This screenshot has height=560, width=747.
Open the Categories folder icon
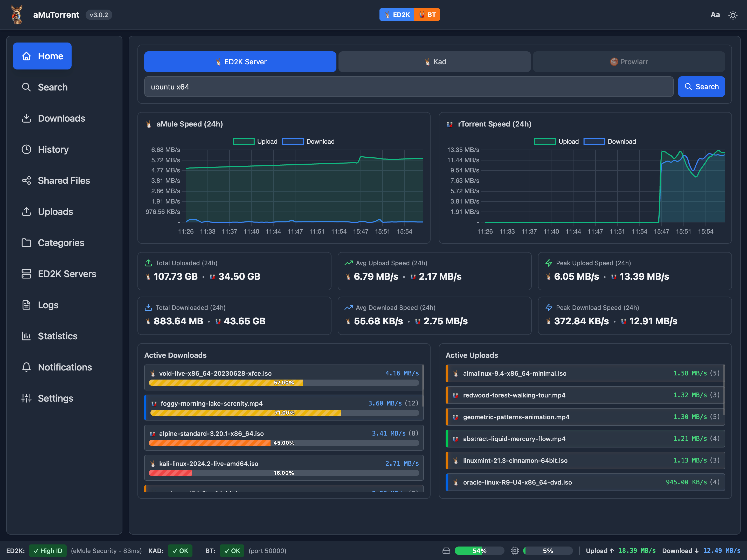pos(26,243)
